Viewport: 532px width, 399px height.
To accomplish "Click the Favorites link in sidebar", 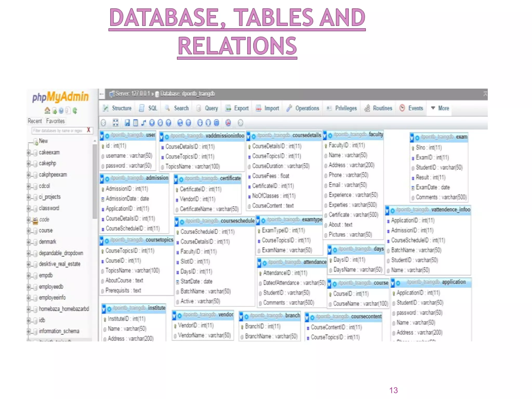I will pyautogui.click(x=55, y=121).
